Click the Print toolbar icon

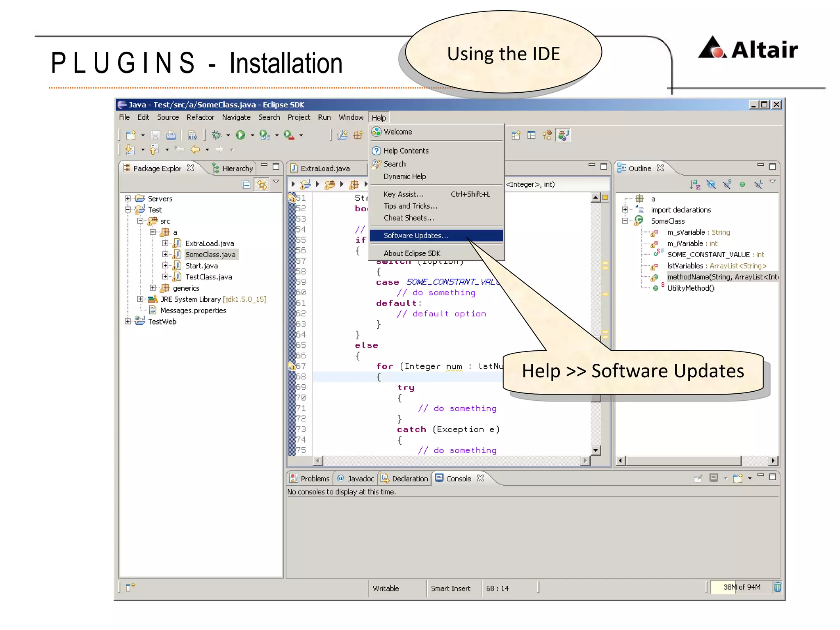tap(171, 135)
